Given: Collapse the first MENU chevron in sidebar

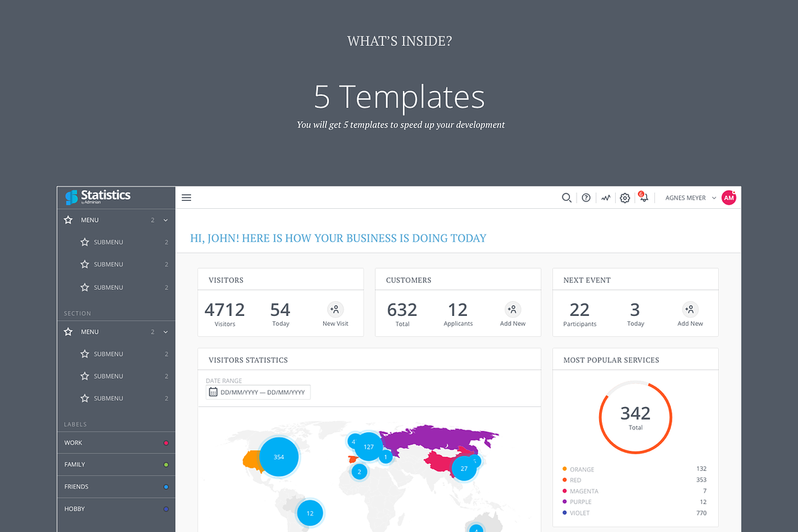Looking at the screenshot, I should point(166,220).
